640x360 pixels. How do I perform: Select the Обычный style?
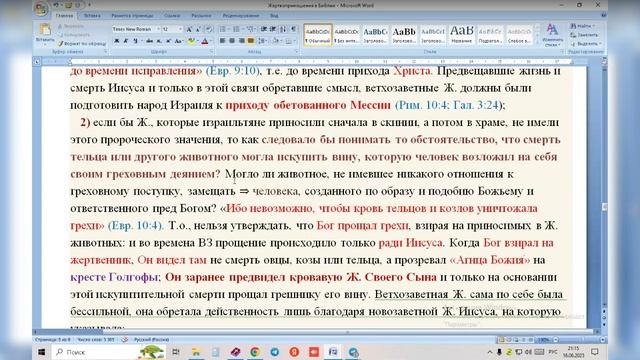click(318, 35)
